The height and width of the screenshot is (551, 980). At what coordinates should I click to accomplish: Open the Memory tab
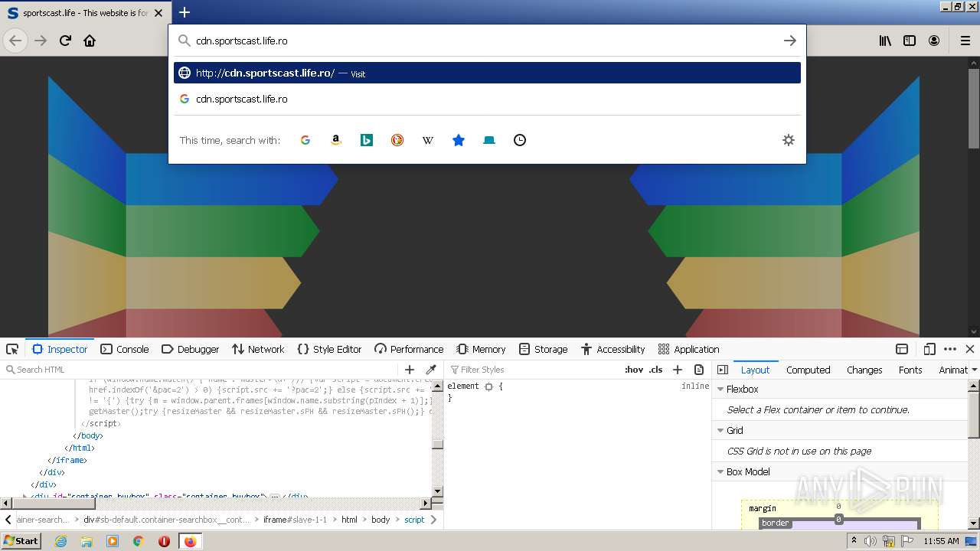click(482, 349)
